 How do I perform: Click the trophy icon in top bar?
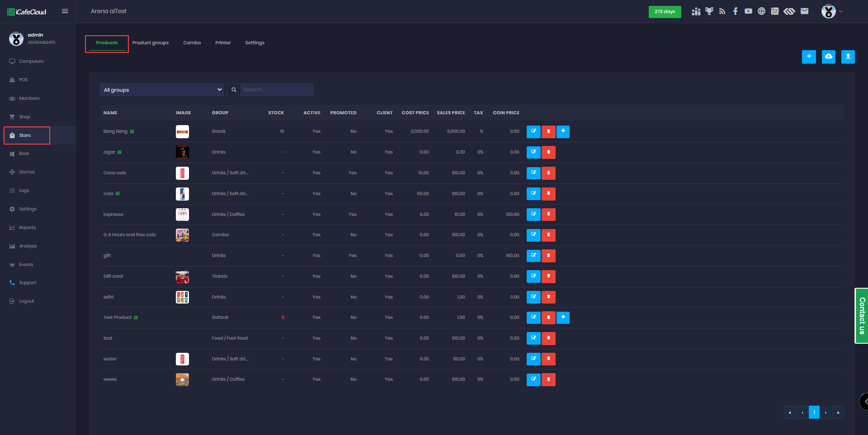point(709,11)
